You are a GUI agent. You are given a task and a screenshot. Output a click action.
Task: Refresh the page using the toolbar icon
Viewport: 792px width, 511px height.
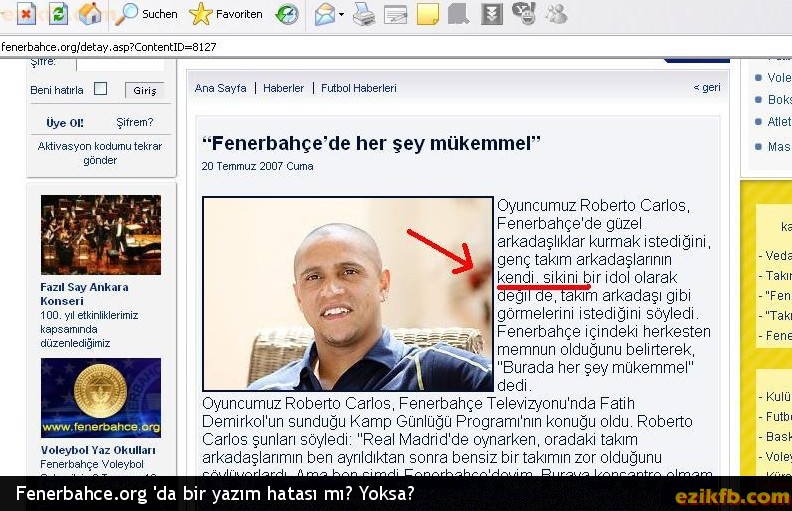58,14
